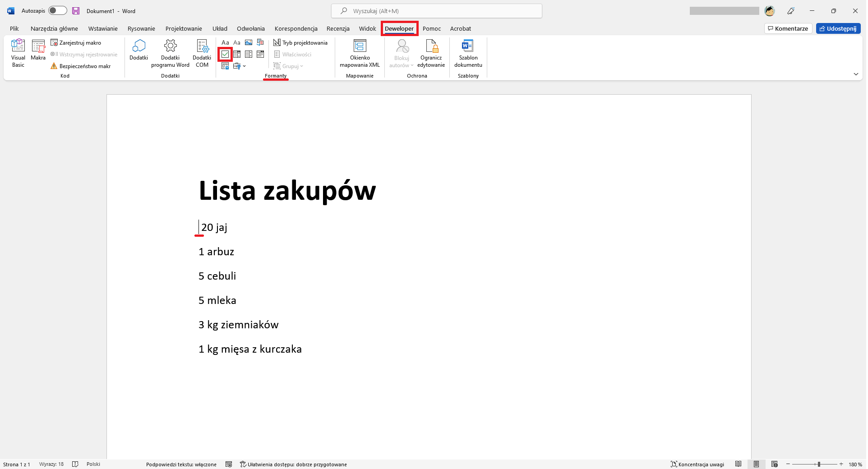Click the proofing book icon

pyautogui.click(x=75, y=464)
